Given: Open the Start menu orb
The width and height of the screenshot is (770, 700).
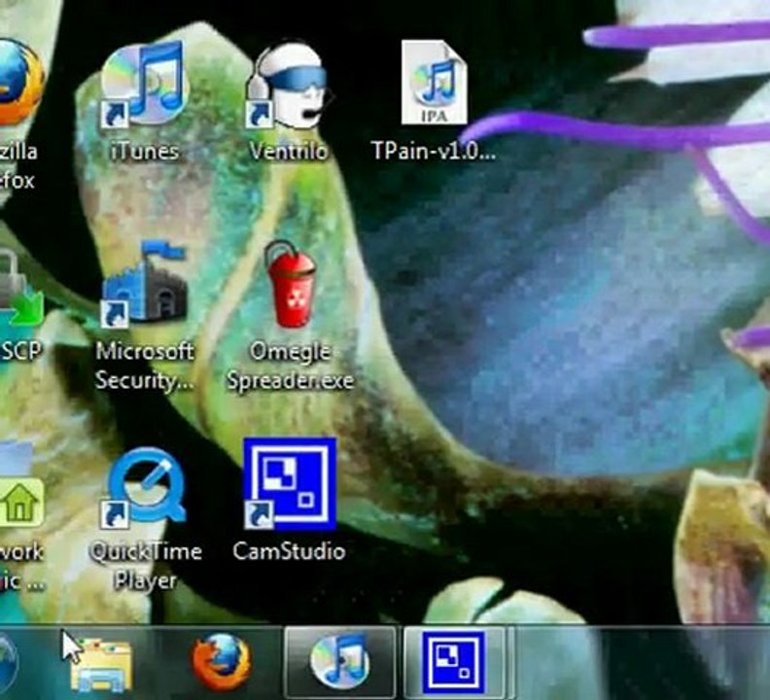Looking at the screenshot, I should pyautogui.click(x=8, y=663).
